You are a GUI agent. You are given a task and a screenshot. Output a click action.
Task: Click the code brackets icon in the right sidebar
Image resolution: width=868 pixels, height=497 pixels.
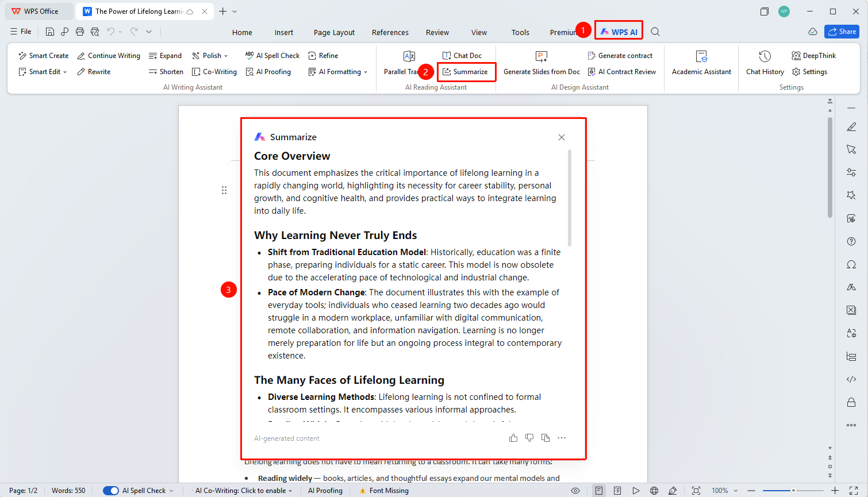tap(851, 379)
